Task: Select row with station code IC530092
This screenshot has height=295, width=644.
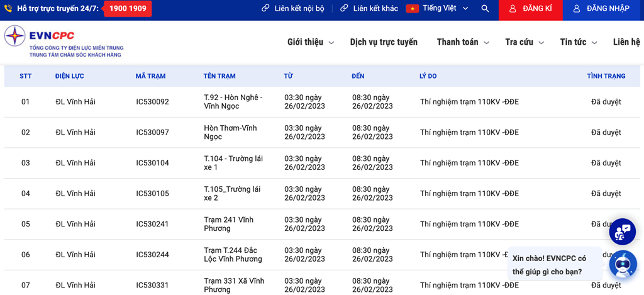Action: tap(152, 102)
